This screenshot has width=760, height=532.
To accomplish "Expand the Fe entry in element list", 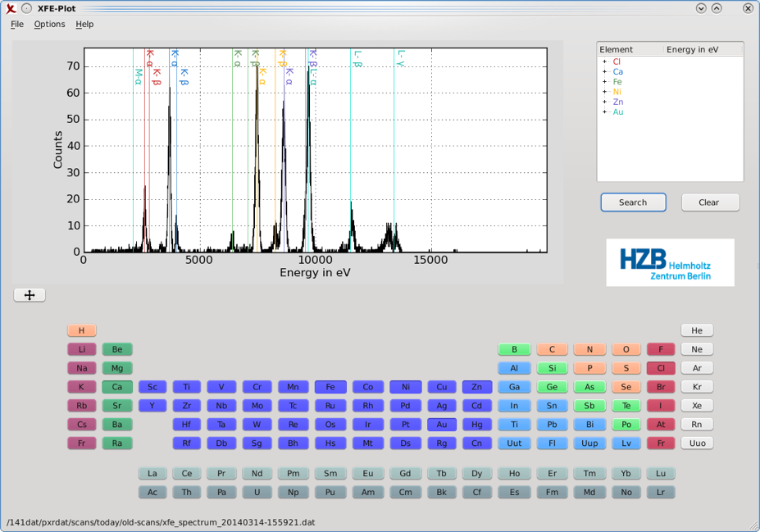I will (x=605, y=82).
